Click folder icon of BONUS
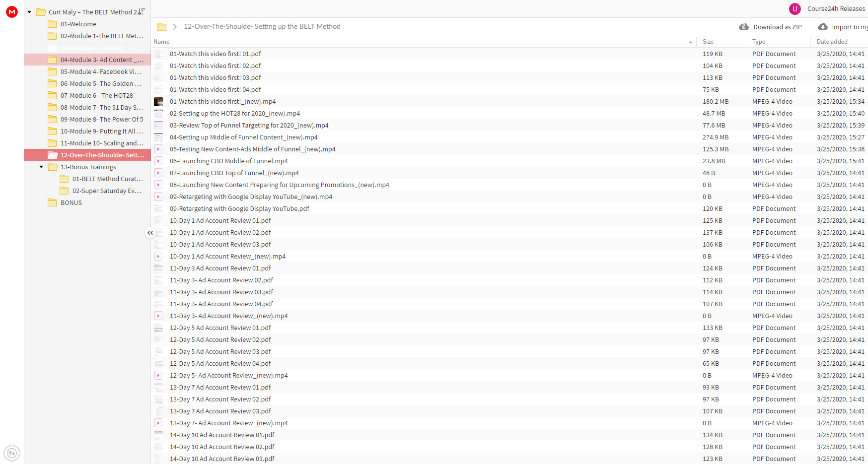Image resolution: width=868 pixels, height=464 pixels. 52,202
